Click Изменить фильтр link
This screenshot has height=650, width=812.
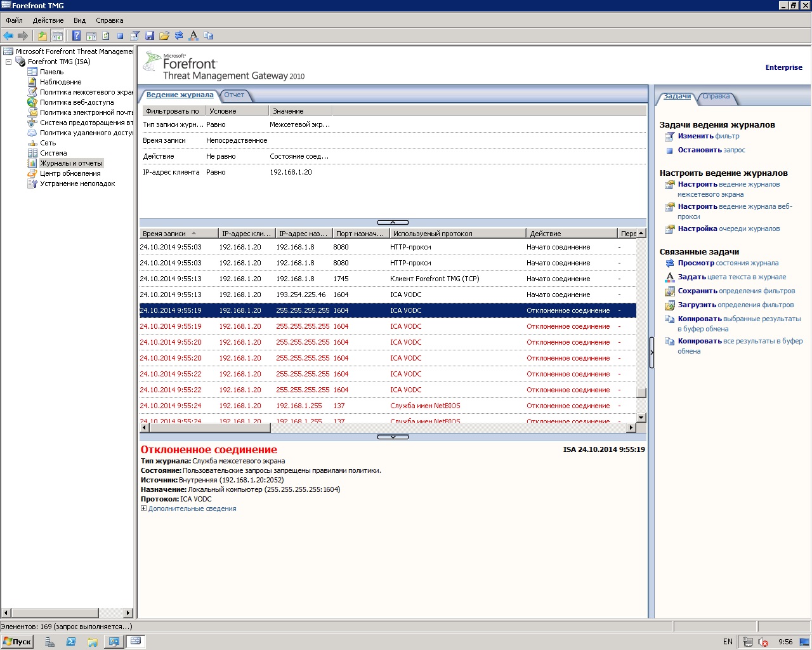coord(708,136)
